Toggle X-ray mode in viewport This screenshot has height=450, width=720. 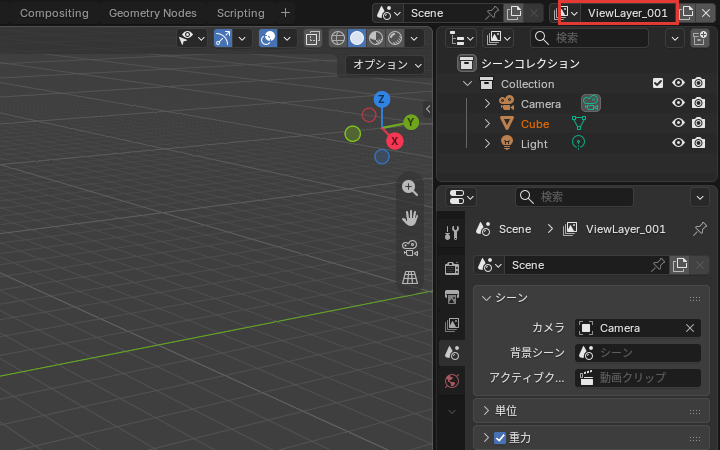tap(313, 38)
